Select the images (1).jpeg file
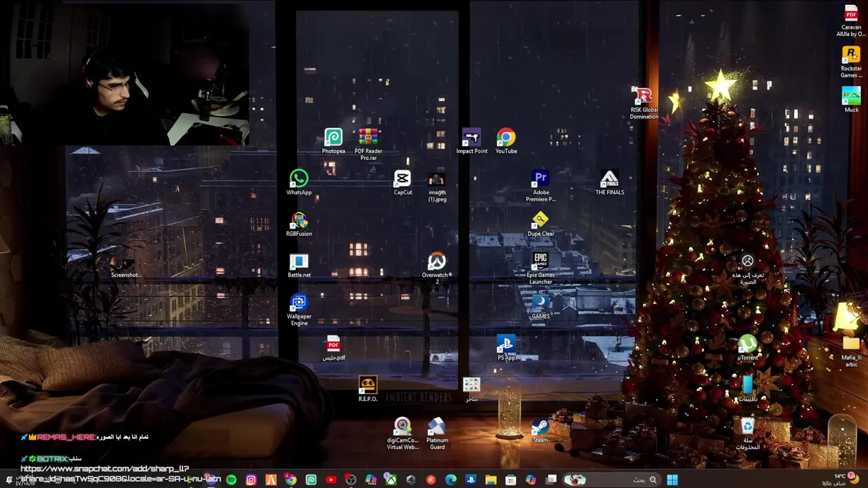Viewport: 868px width, 488px height. pos(437,186)
